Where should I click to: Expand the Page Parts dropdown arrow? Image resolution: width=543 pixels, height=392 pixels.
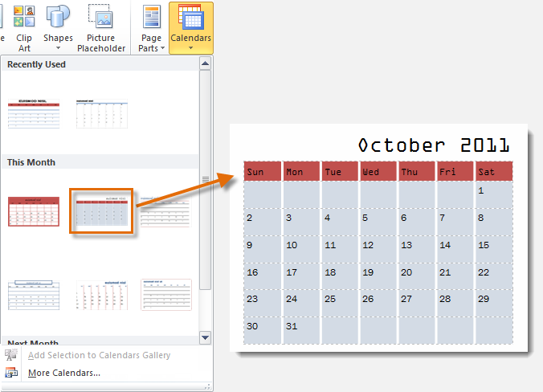click(163, 48)
